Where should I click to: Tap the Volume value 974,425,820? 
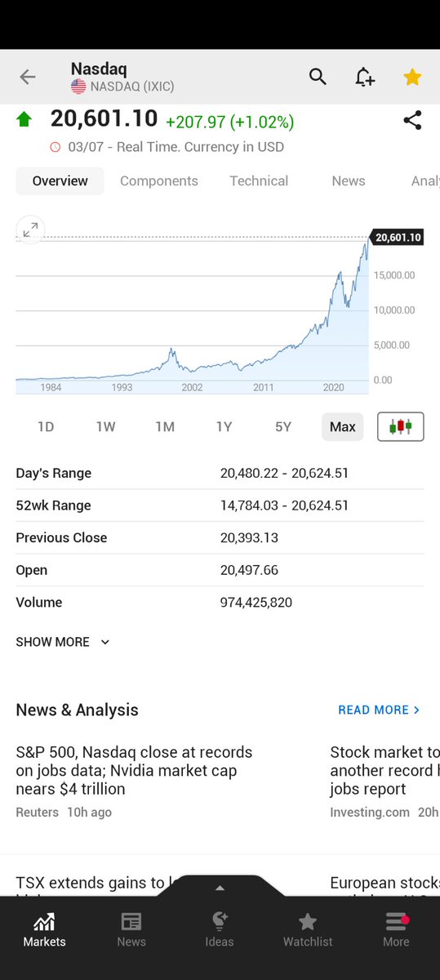coord(256,603)
